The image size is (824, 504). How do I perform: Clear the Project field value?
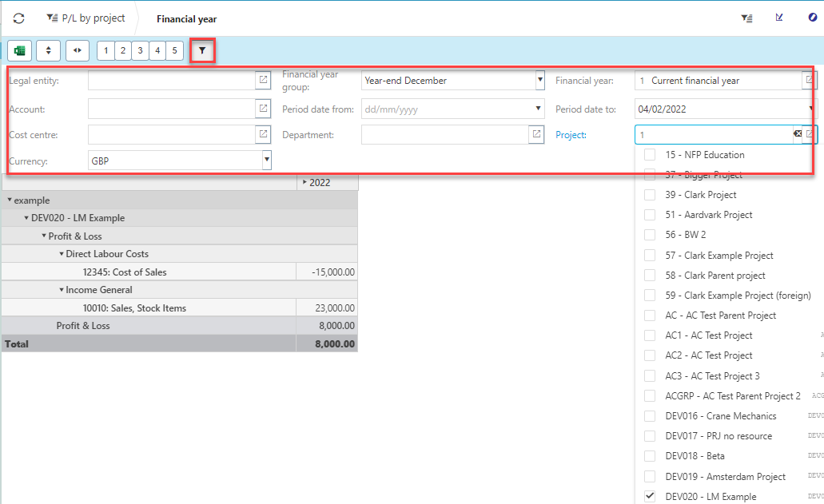pos(797,134)
